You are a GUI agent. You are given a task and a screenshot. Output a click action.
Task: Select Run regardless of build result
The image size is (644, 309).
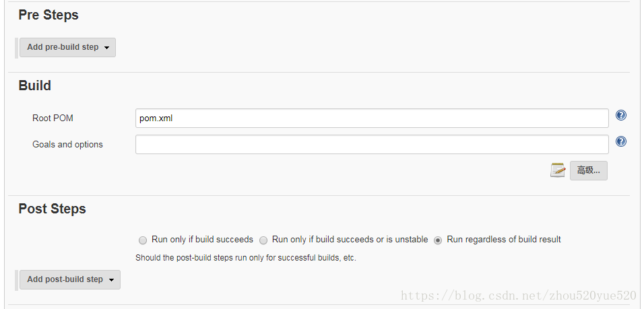point(438,240)
